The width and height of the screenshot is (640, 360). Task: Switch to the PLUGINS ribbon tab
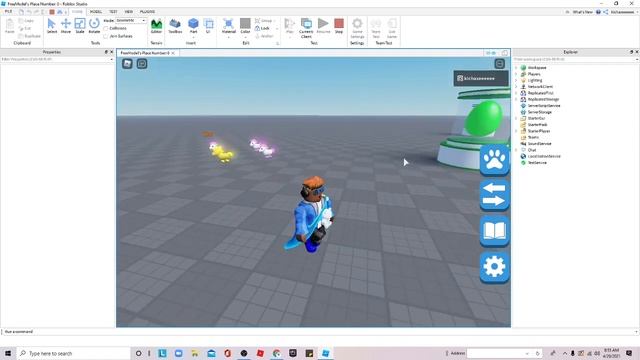coord(147,12)
